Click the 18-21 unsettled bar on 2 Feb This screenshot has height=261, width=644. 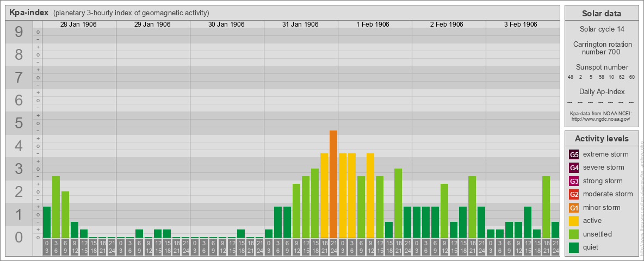pos(472,207)
